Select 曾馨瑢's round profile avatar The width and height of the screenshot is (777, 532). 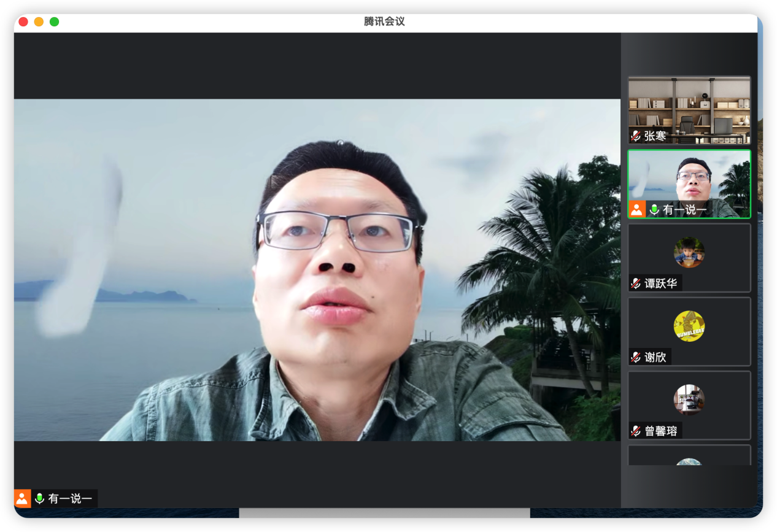(x=689, y=399)
